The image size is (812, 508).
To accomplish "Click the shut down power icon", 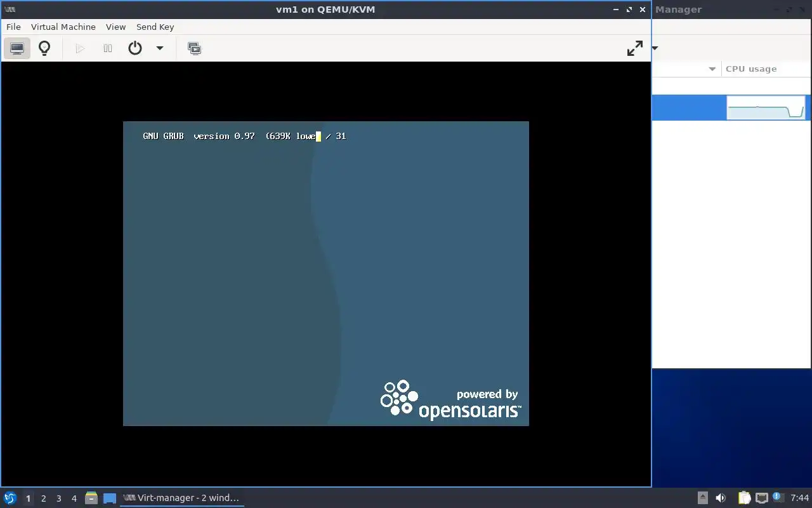I will (135, 48).
